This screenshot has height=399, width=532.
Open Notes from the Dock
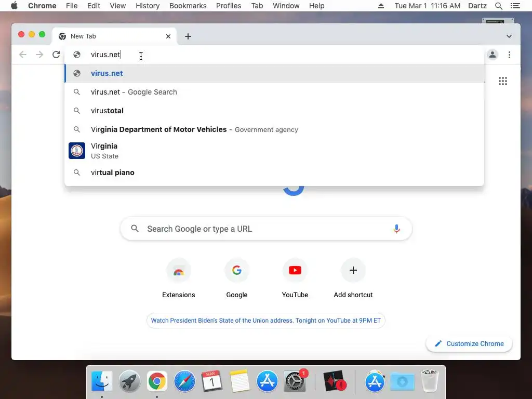[x=240, y=381]
